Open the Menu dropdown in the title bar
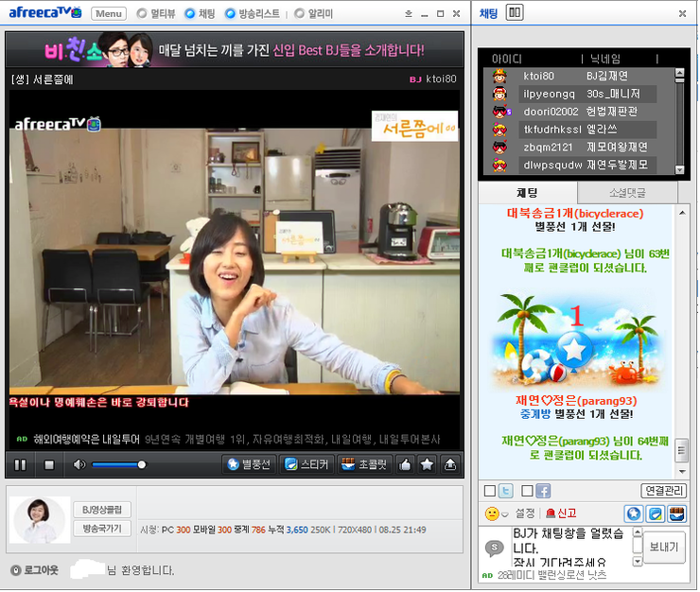The width and height of the screenshot is (700, 592). pyautogui.click(x=109, y=13)
